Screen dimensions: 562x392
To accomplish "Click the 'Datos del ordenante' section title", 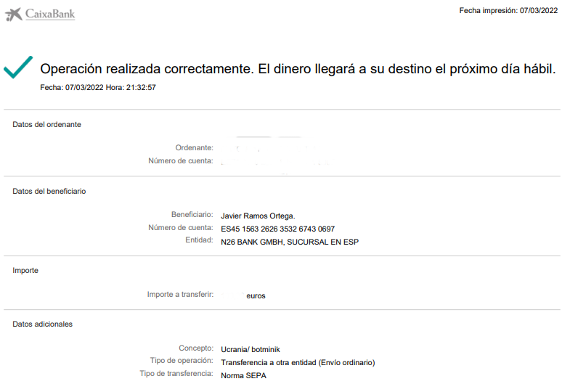I will pos(47,124).
